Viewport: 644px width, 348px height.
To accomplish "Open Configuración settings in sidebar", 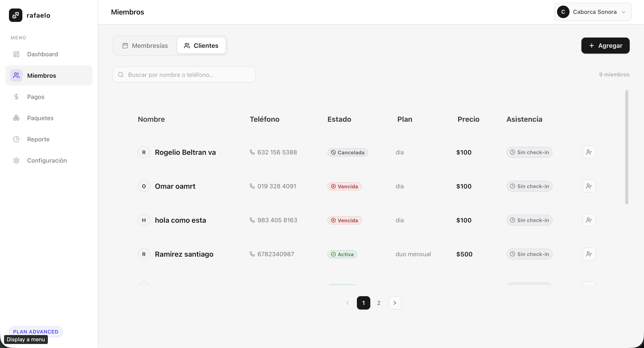I will coord(49,160).
